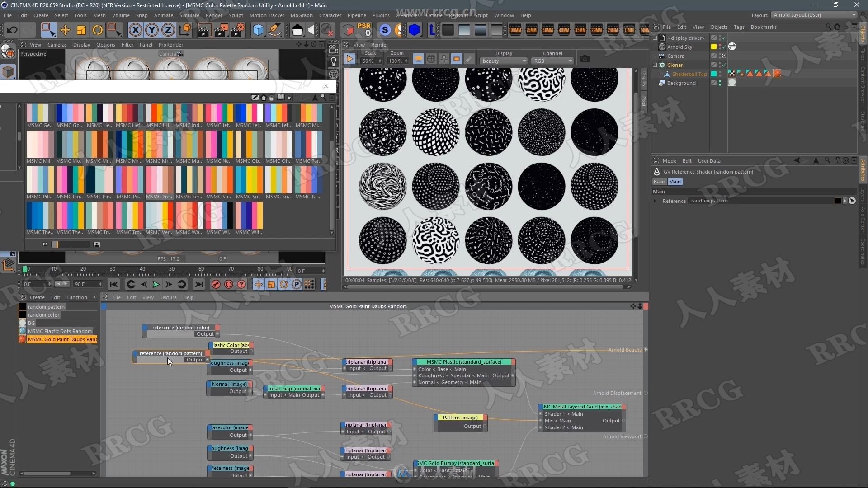868x488 pixels.
Task: Click the Undo arrow icon
Action: click(x=12, y=30)
